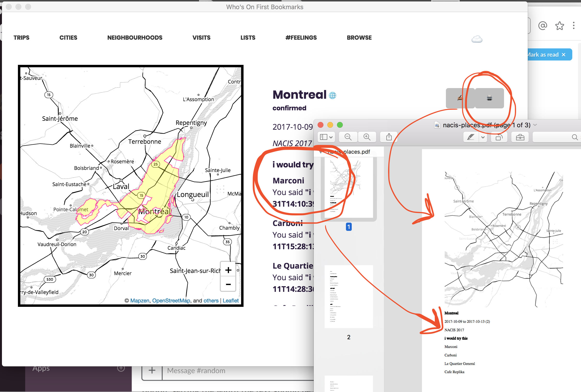Open the highlight color dropdown arrow
The width and height of the screenshot is (581, 392).
click(x=483, y=137)
